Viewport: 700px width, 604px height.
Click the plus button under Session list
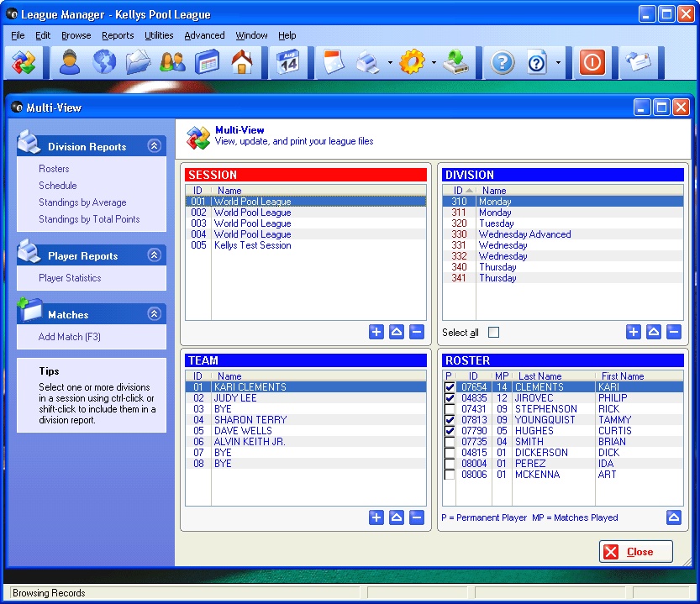pyautogui.click(x=376, y=332)
